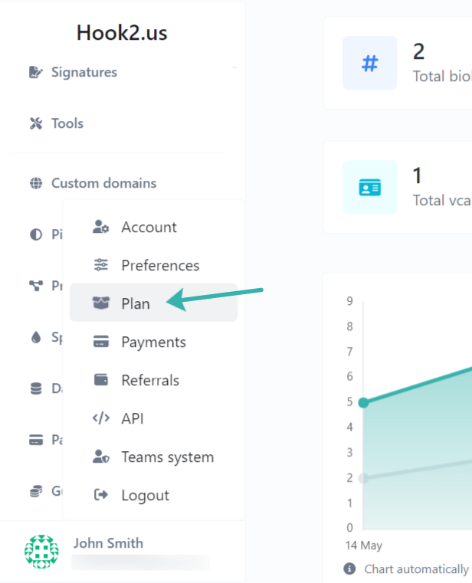
Task: Click the John Smith avatar image
Action: point(41,552)
